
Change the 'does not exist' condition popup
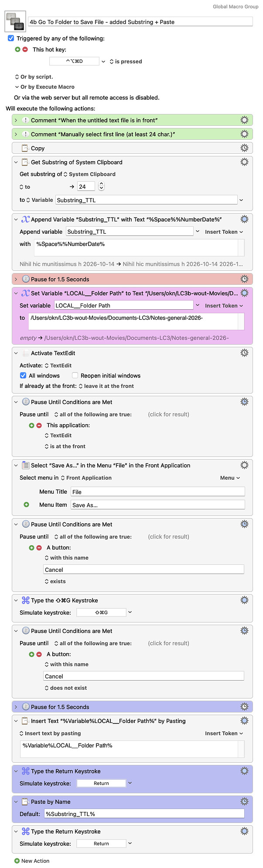[65, 688]
